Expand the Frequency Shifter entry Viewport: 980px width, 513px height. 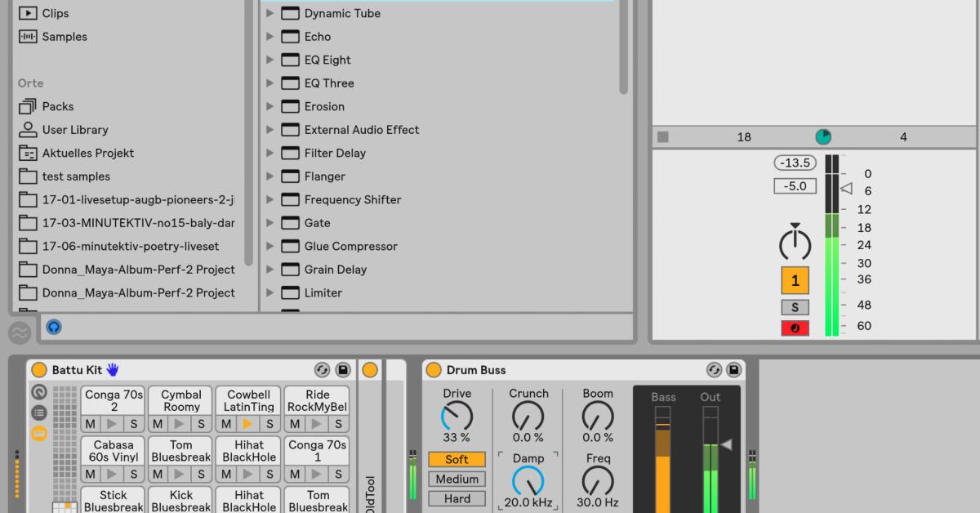[x=270, y=199]
